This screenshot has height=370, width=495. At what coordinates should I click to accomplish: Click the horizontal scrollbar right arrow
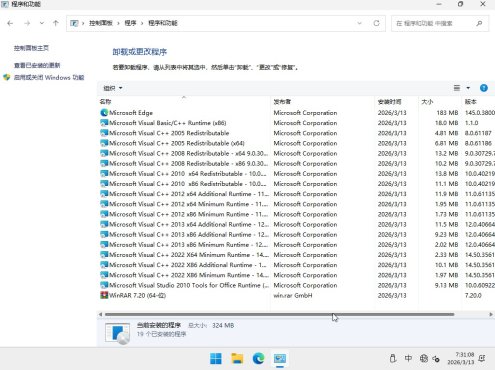click(x=491, y=314)
